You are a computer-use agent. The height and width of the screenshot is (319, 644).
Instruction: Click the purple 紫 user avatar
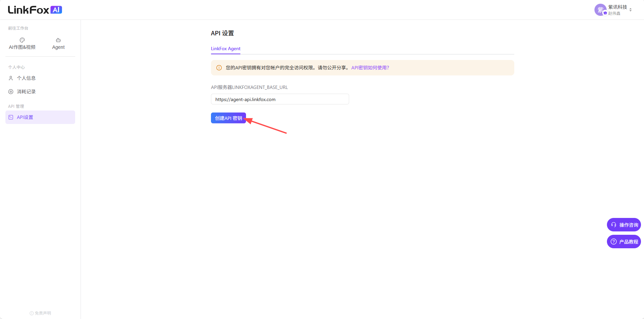[601, 10]
